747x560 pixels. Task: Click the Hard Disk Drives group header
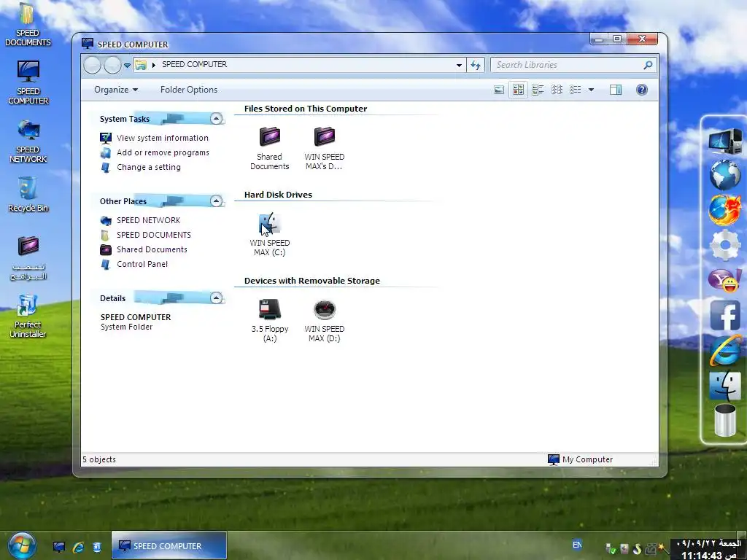[278, 195]
